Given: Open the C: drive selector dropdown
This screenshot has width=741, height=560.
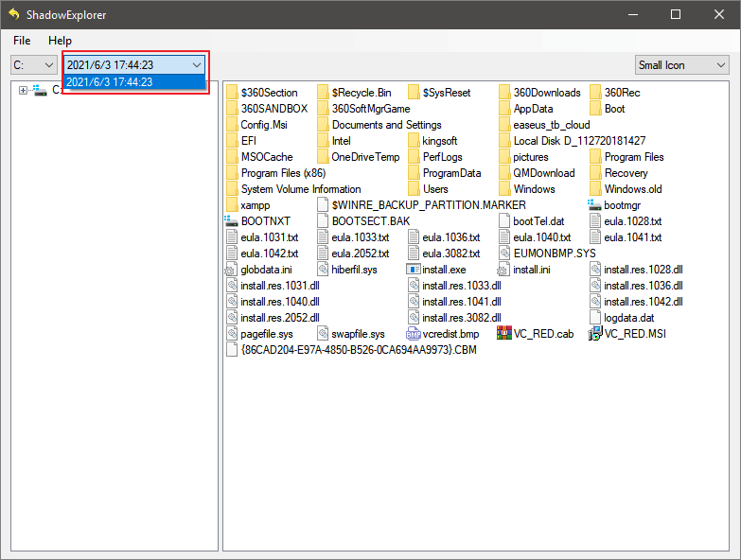Looking at the screenshot, I should pos(34,65).
